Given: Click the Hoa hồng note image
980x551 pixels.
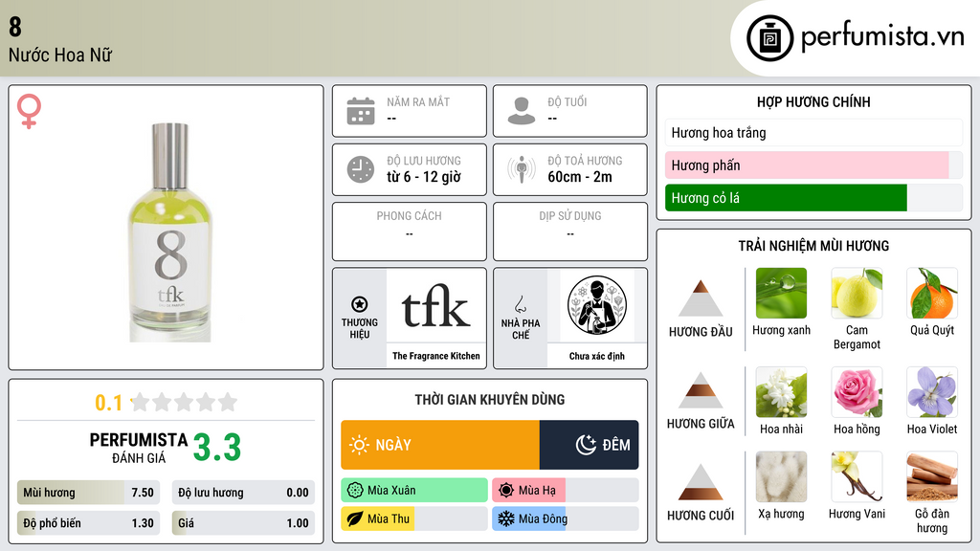Looking at the screenshot, I should (x=857, y=391).
